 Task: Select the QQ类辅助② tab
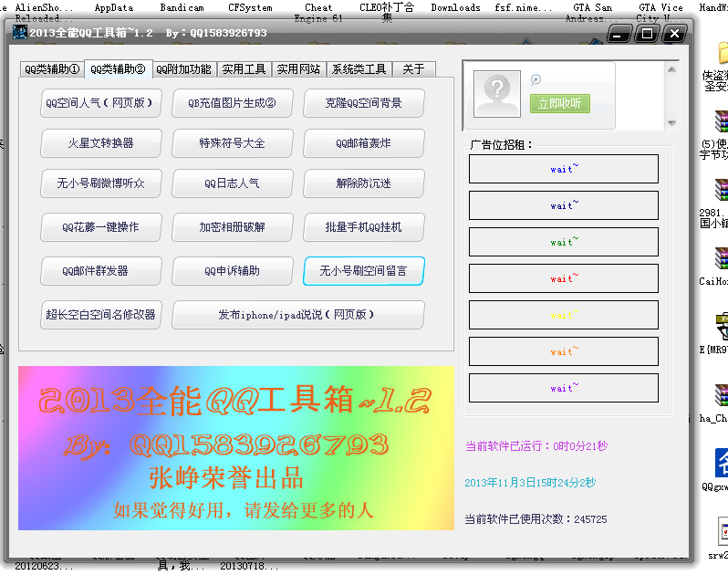point(118,68)
